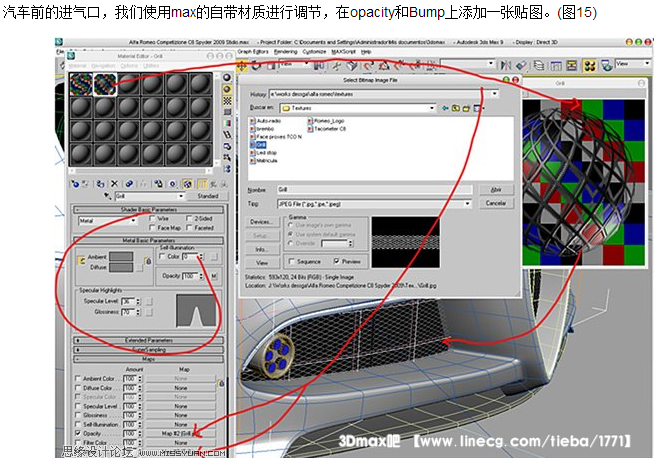
Task: Click the Select by Material icon
Action: tap(227, 157)
